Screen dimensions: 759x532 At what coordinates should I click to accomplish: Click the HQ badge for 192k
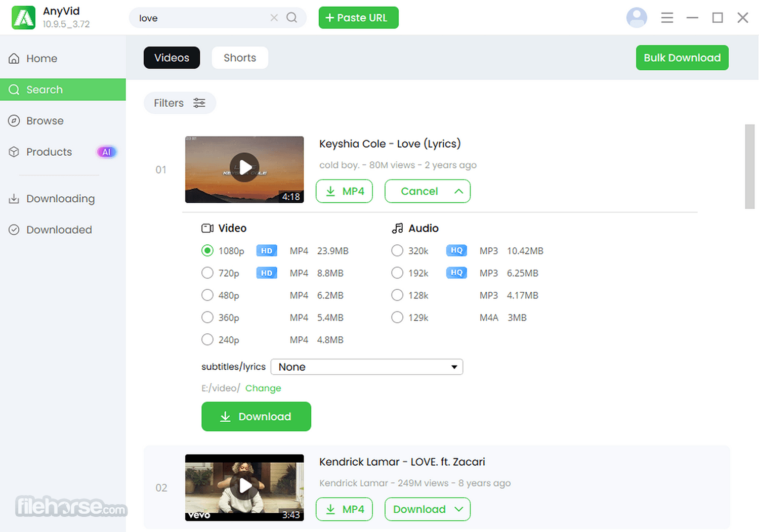(456, 273)
